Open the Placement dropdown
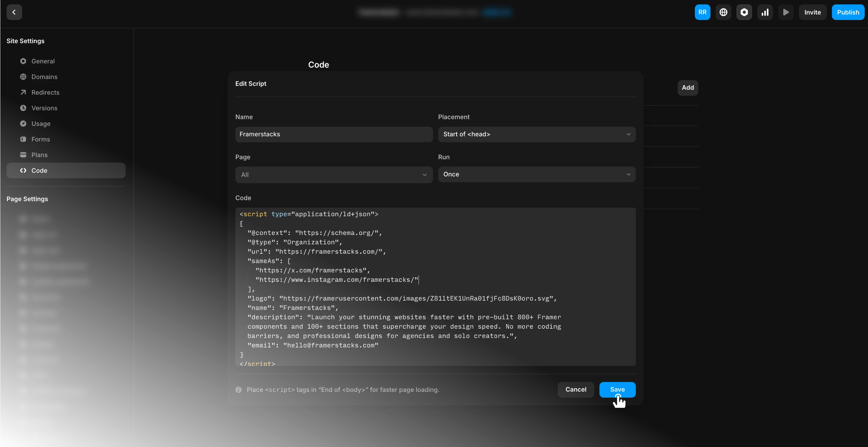 coord(537,134)
